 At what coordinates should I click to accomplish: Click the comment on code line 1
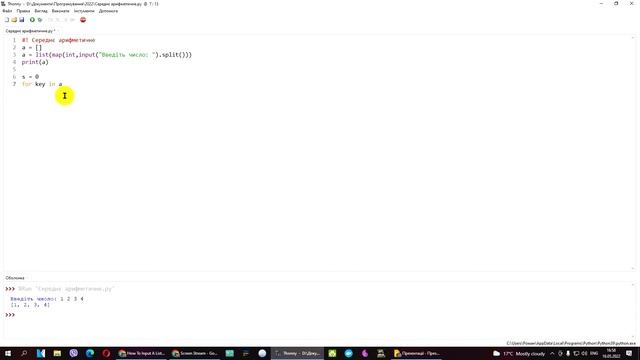point(58,40)
